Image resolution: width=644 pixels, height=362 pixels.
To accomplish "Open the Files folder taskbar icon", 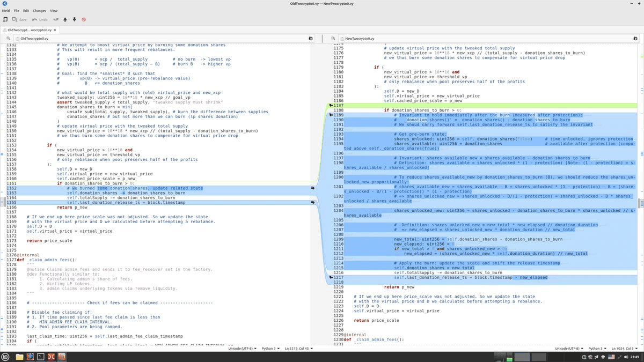I will click(19, 357).
